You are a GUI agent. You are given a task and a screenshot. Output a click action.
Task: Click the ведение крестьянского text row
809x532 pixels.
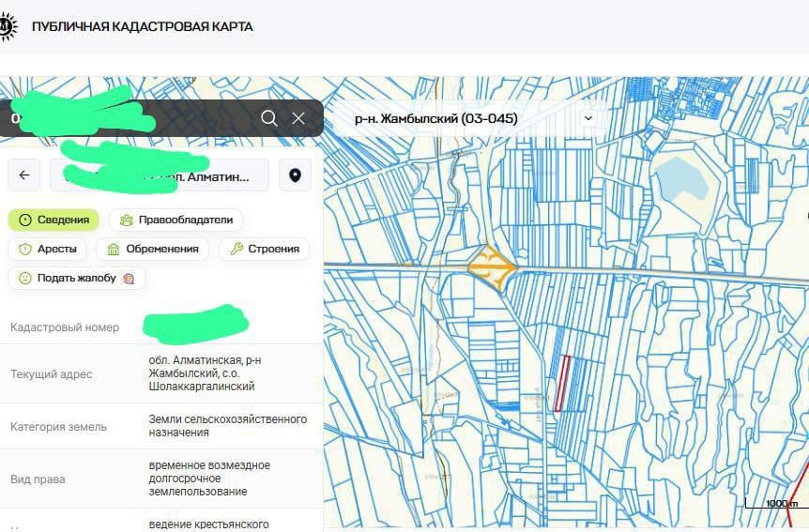208,524
